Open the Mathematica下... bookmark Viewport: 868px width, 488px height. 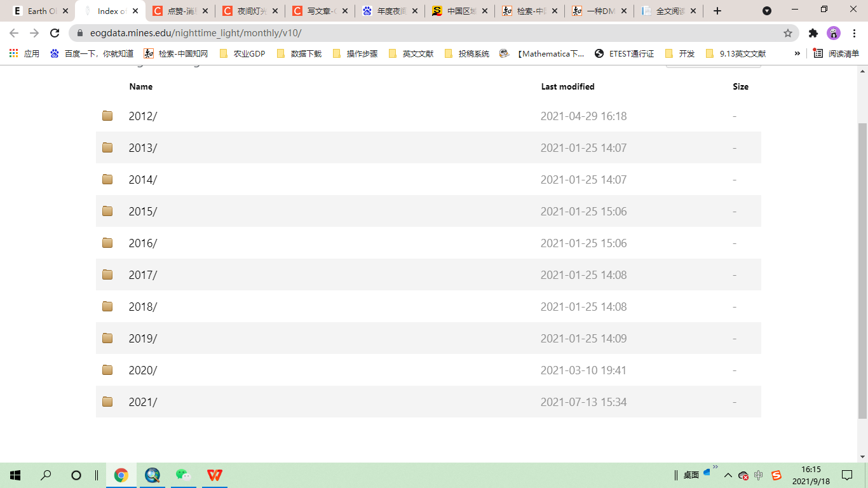coord(542,53)
